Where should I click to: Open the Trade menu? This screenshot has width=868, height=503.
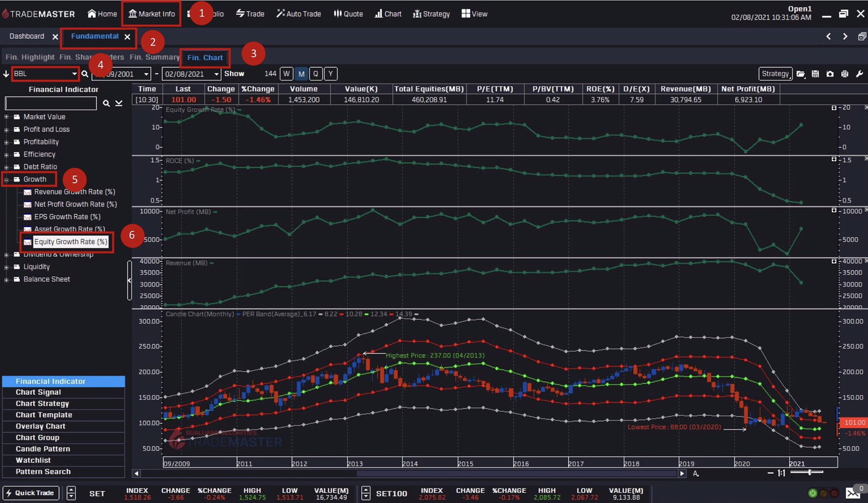pos(250,14)
